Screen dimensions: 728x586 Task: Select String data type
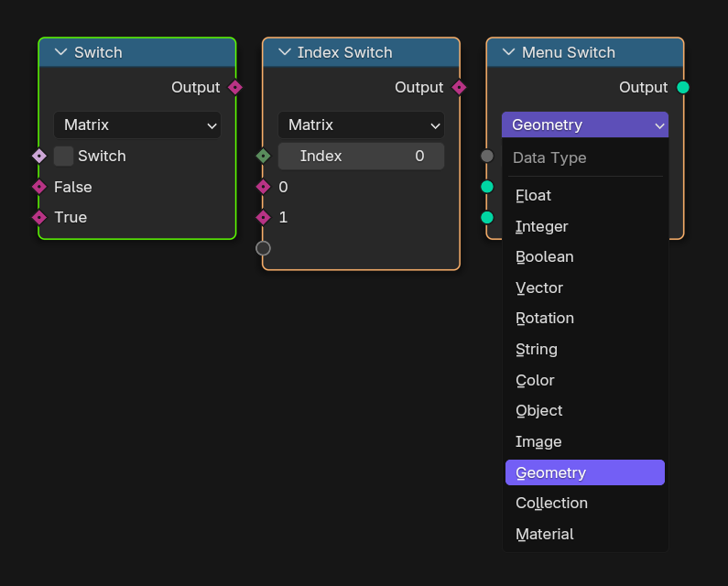coord(585,349)
